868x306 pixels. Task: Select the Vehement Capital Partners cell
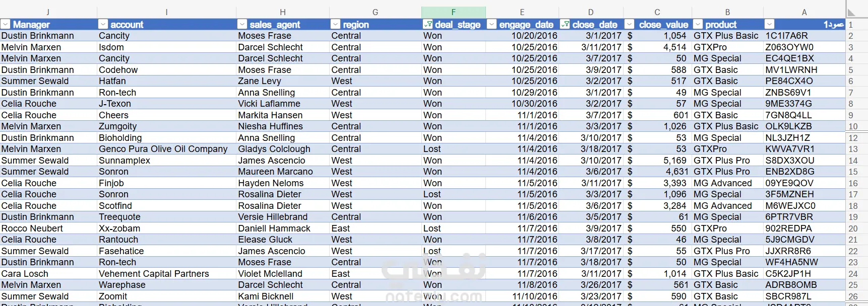coord(154,274)
